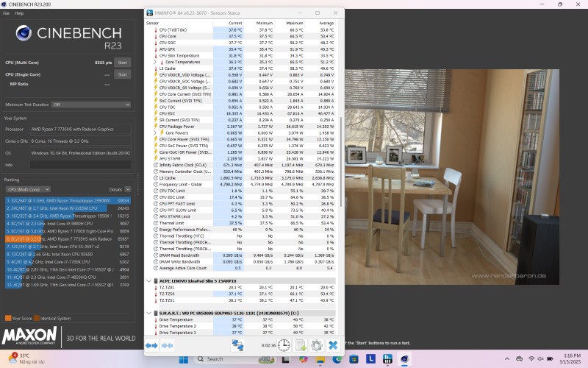Collapse the ACPI LENOVO IdeaPad group
Screen dimensions: 588x368
click(x=148, y=281)
